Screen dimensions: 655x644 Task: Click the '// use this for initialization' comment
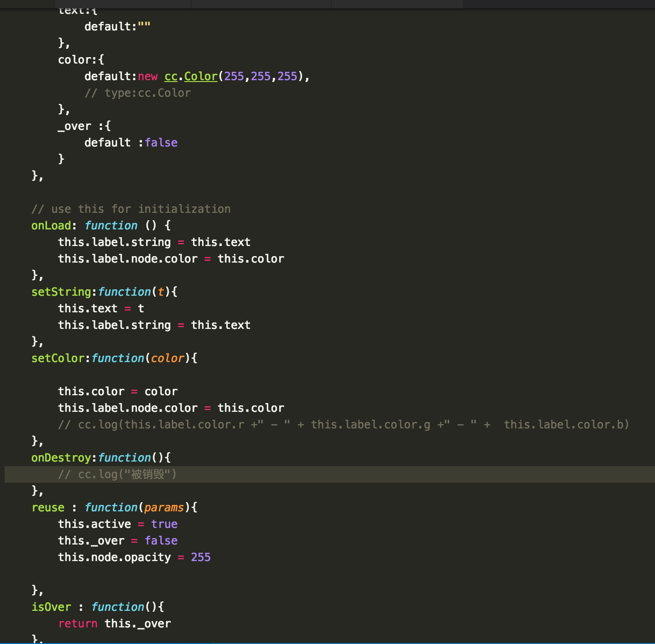(131, 209)
